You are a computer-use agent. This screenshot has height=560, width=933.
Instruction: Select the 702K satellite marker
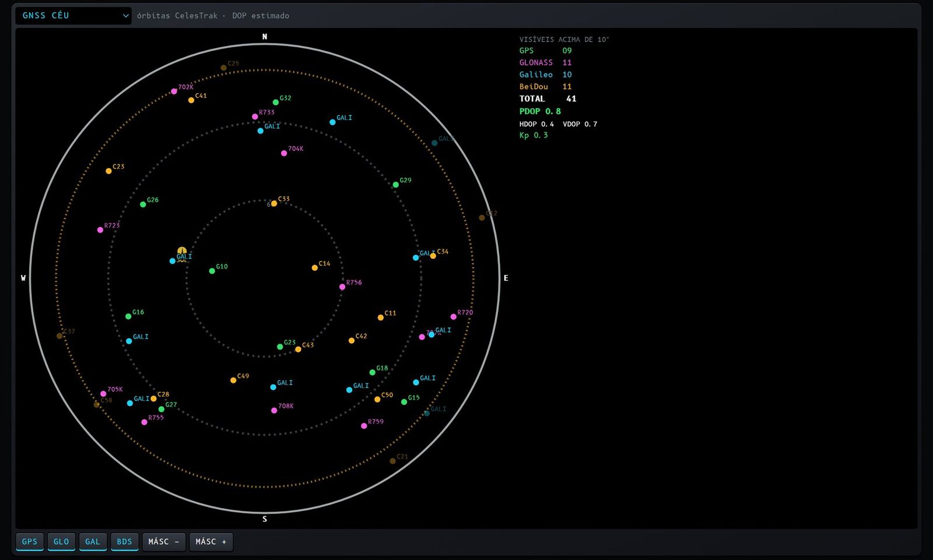click(174, 91)
